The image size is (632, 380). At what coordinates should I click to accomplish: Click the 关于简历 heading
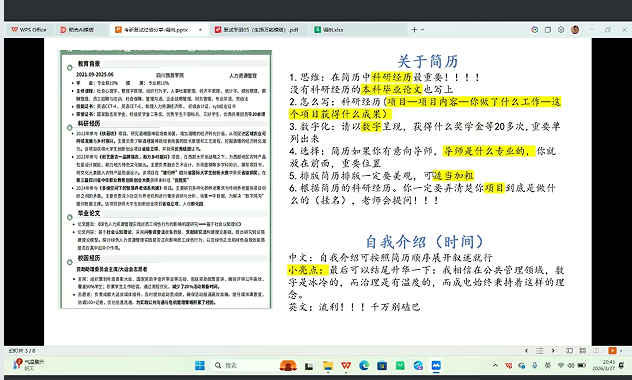coord(428,61)
